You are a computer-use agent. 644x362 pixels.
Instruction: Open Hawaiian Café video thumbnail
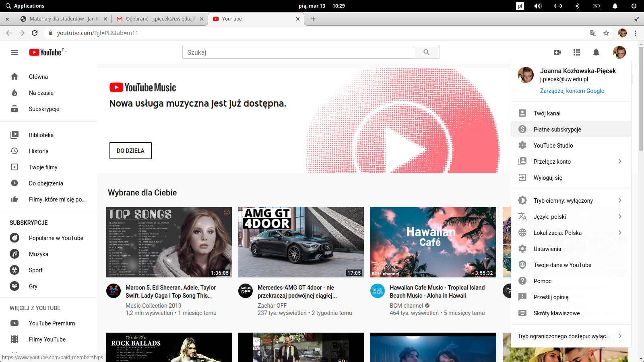pos(433,242)
